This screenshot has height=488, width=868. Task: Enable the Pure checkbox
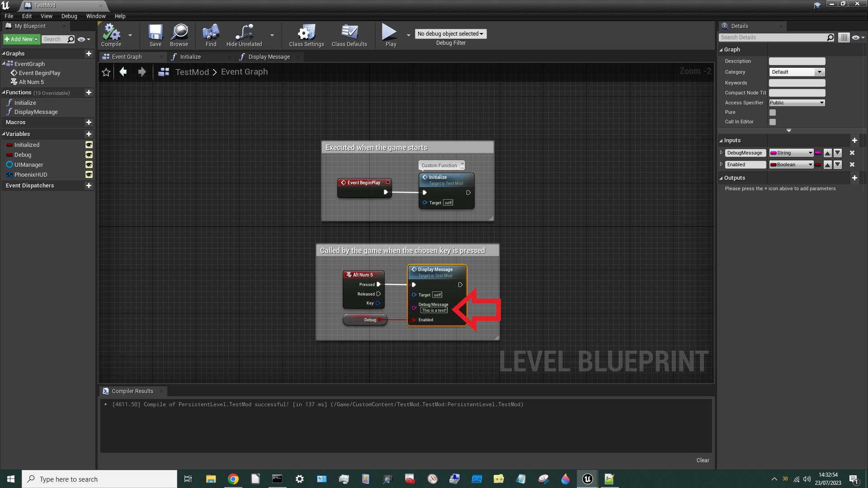click(x=773, y=113)
